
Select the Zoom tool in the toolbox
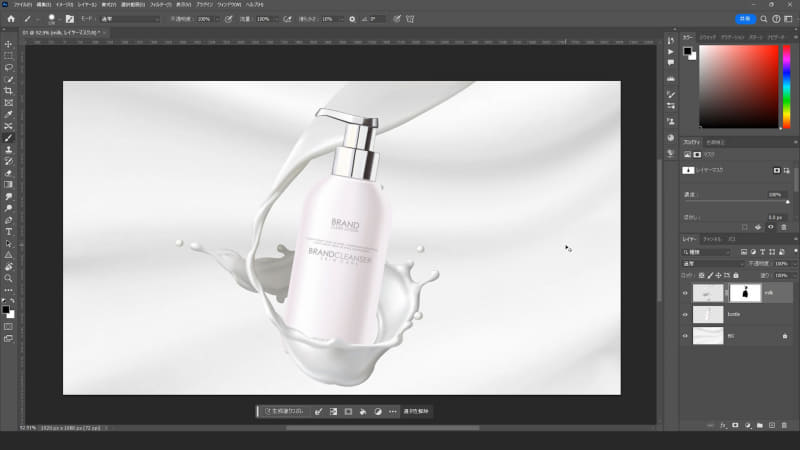coord(9,279)
